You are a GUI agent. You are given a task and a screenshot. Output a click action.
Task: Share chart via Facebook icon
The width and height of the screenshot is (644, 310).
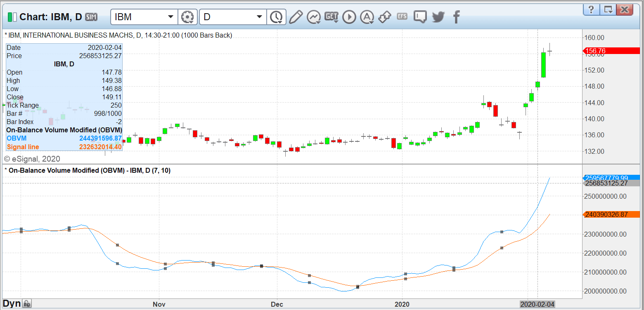tap(456, 17)
